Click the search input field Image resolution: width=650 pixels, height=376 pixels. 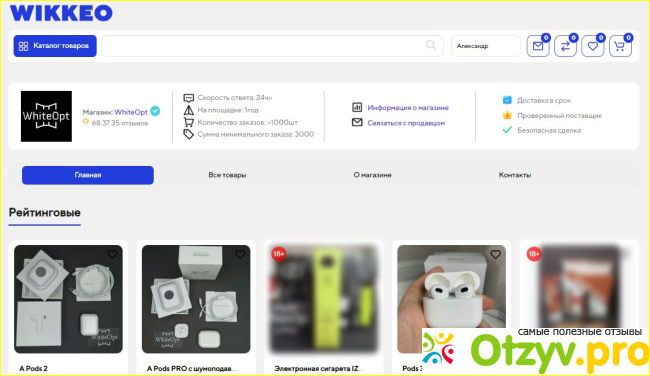(x=272, y=46)
